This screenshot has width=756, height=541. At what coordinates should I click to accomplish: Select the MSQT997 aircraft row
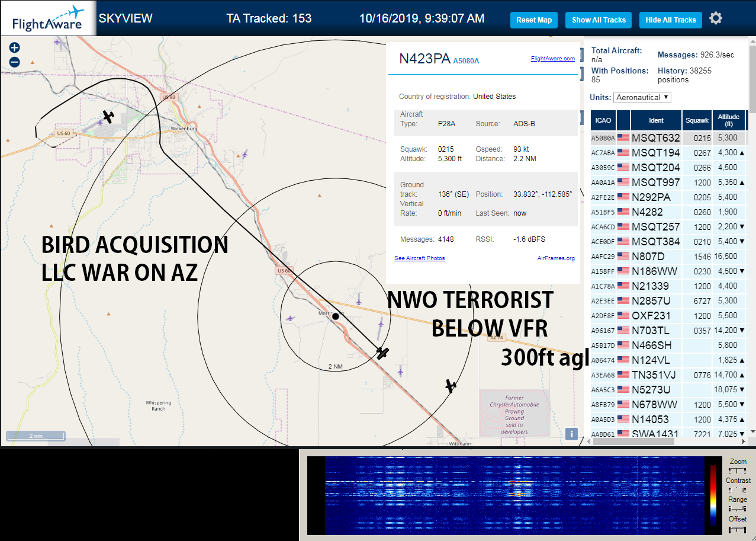point(669,183)
